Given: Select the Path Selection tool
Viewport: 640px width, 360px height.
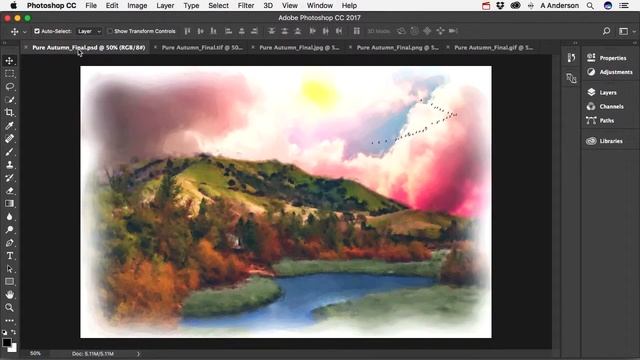Looking at the screenshot, I should click(9, 269).
